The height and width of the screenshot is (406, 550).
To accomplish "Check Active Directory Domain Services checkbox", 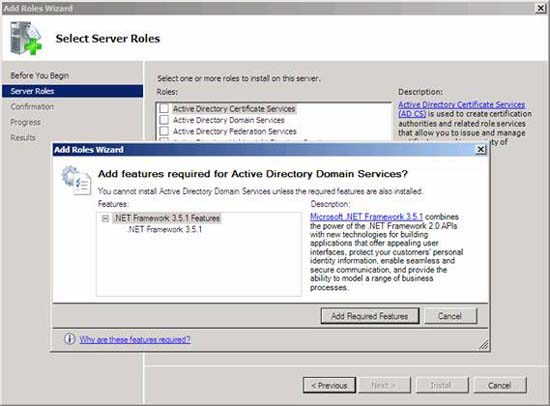I will [x=164, y=120].
